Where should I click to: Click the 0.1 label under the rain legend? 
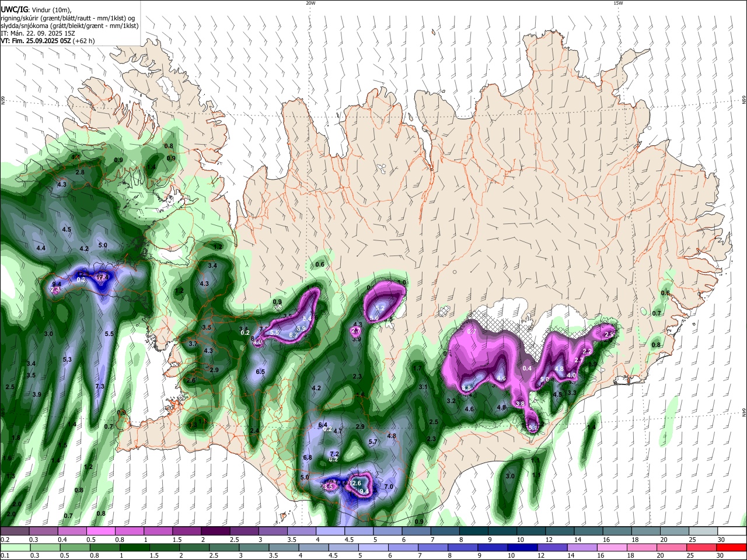(x=5, y=555)
